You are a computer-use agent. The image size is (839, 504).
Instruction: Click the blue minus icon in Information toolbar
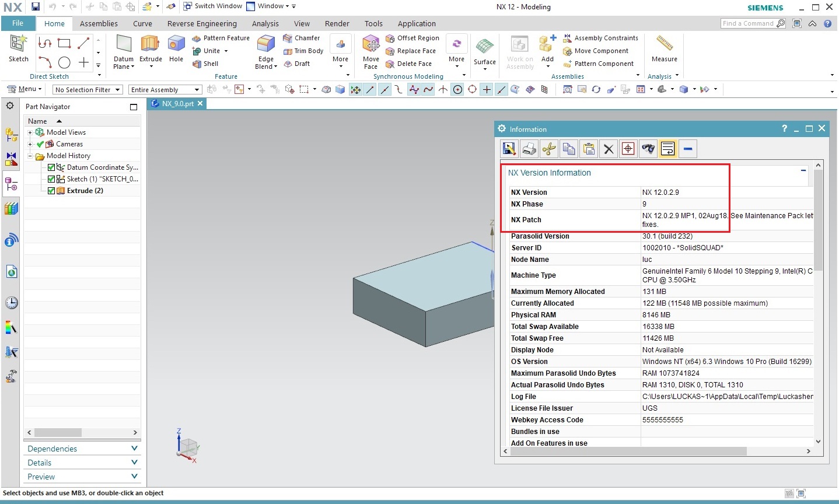688,149
